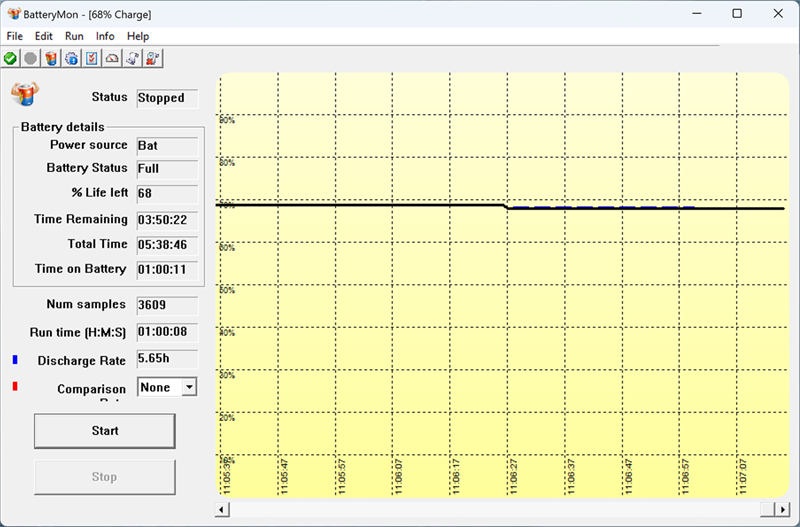Click the checklist toolbar icon
The height and width of the screenshot is (527, 800).
pos(92,59)
